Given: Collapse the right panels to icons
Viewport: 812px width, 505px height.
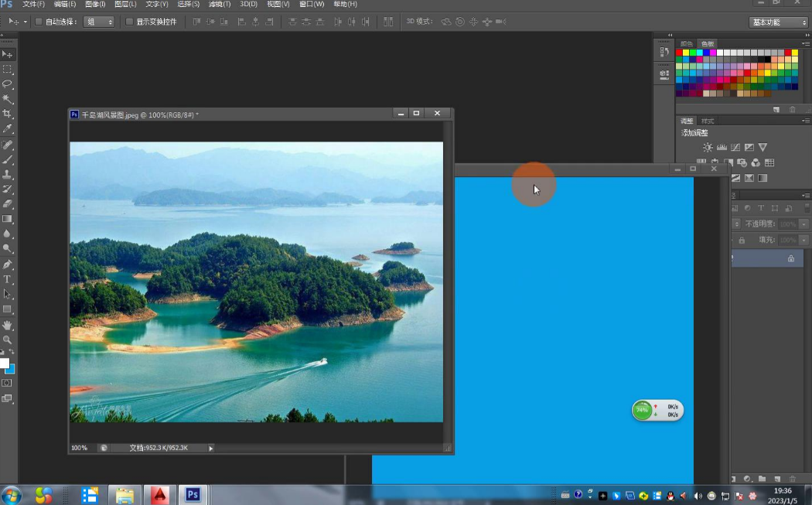Looking at the screenshot, I should pos(807,36).
